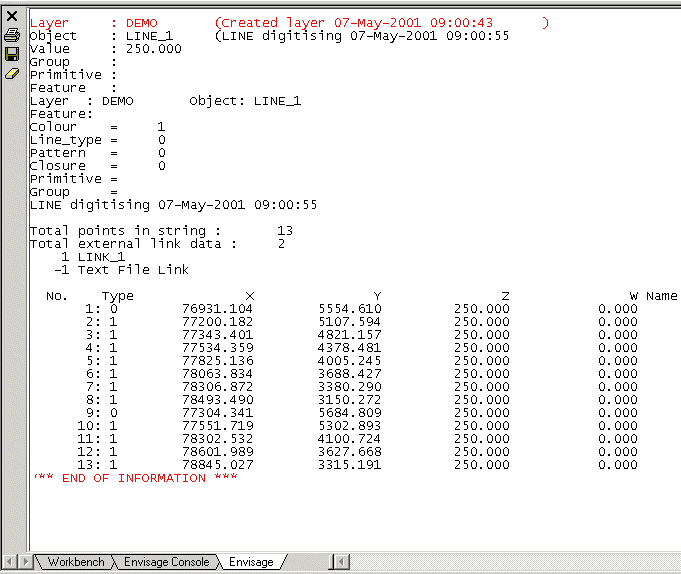Click the END OF INFORMATION line
The image size is (681, 574).
tap(136, 478)
